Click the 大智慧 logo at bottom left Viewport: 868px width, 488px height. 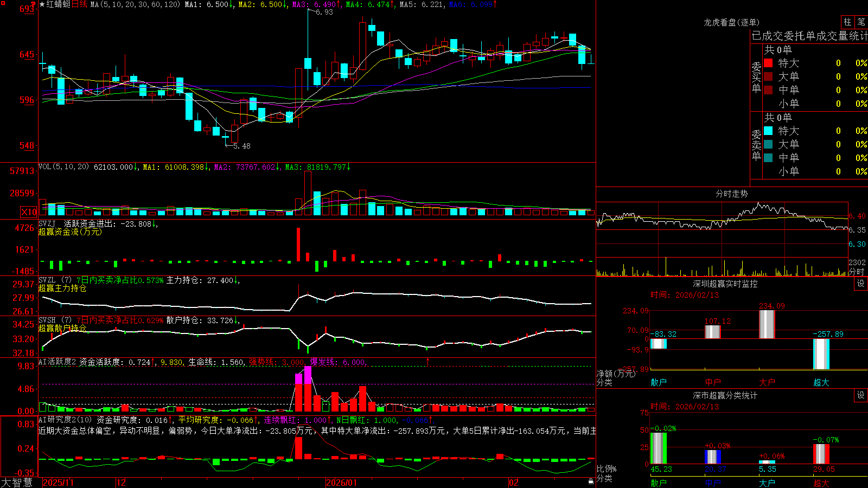coord(17,482)
